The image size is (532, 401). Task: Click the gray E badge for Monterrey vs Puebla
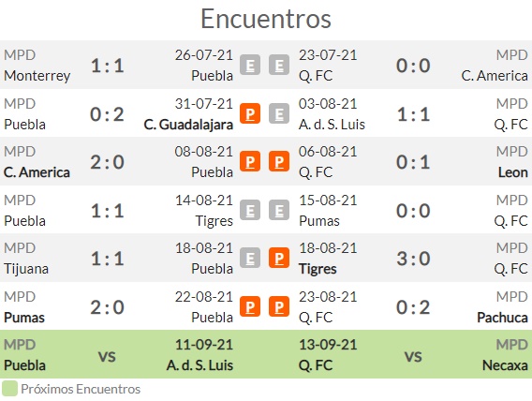(x=250, y=65)
